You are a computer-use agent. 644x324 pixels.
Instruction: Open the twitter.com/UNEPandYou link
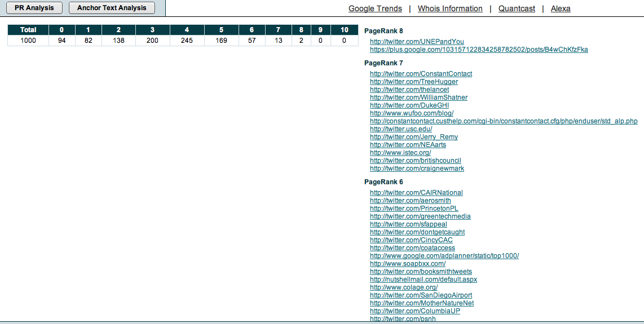[x=417, y=42]
